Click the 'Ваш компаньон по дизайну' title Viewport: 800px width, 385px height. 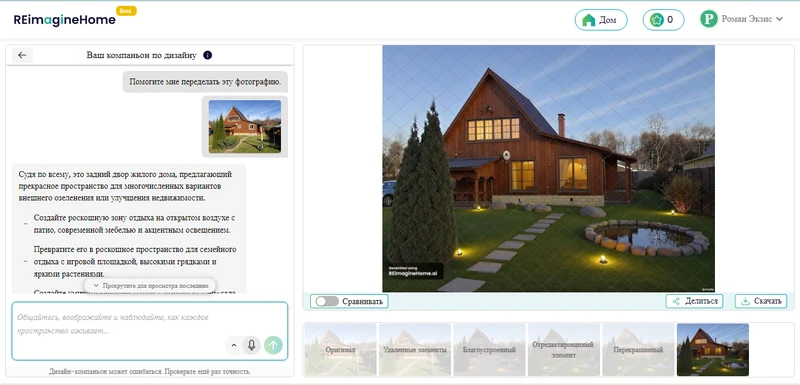(x=141, y=55)
